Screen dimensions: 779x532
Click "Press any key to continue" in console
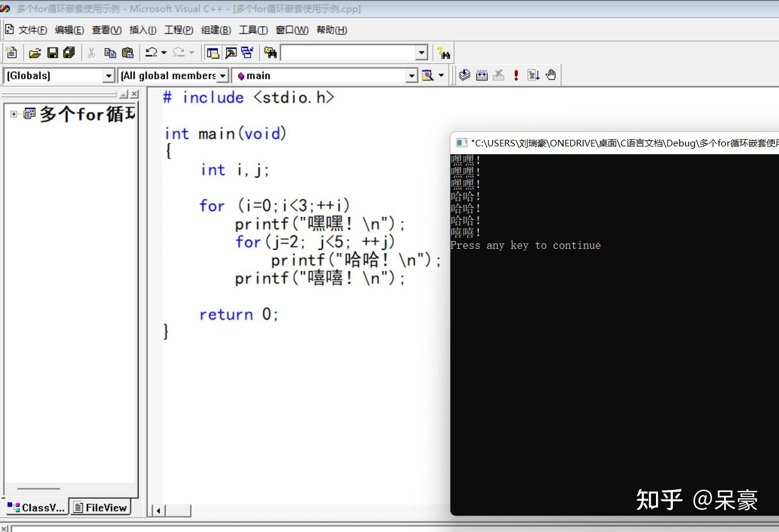pos(526,245)
